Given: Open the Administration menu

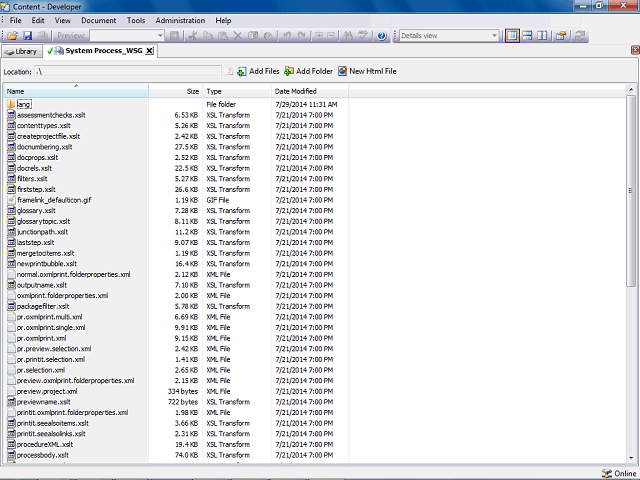Looking at the screenshot, I should click(x=180, y=20).
